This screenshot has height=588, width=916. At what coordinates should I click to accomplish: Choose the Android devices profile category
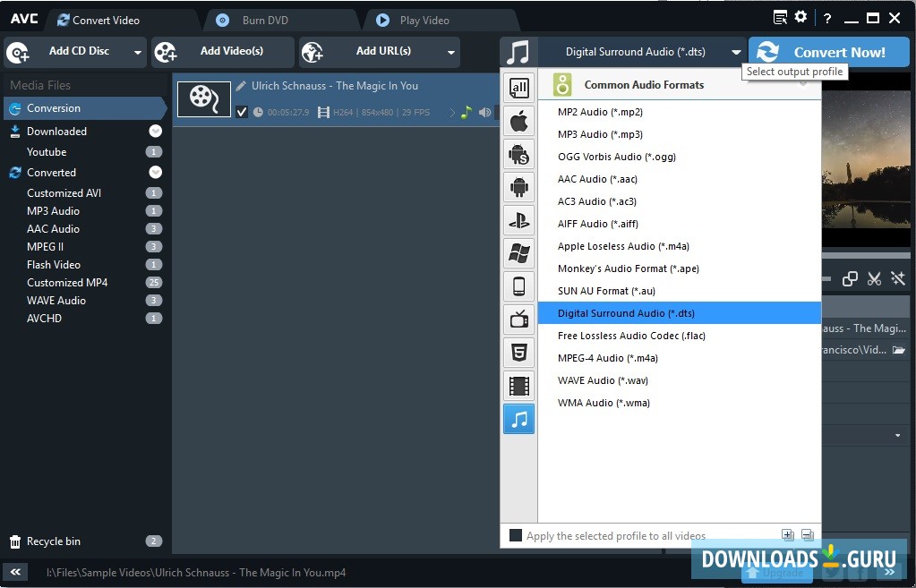coord(518,187)
